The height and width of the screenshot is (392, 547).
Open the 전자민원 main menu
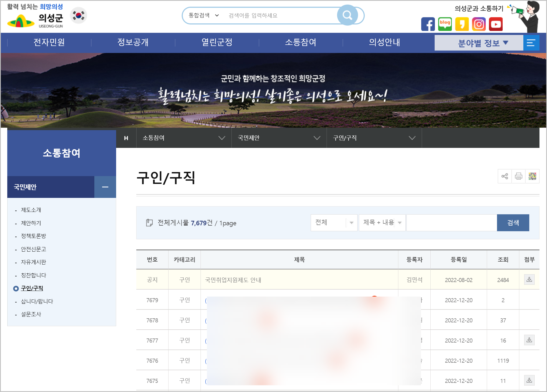pyautogui.click(x=49, y=42)
